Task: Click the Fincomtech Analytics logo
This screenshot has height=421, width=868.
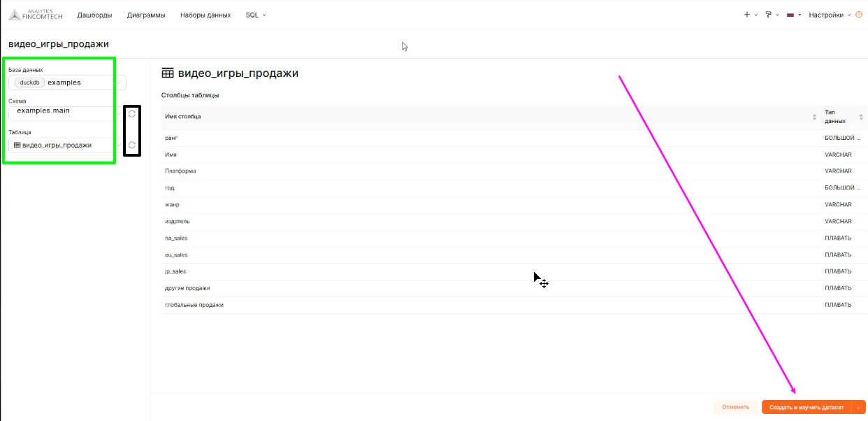Action: pyautogui.click(x=35, y=14)
